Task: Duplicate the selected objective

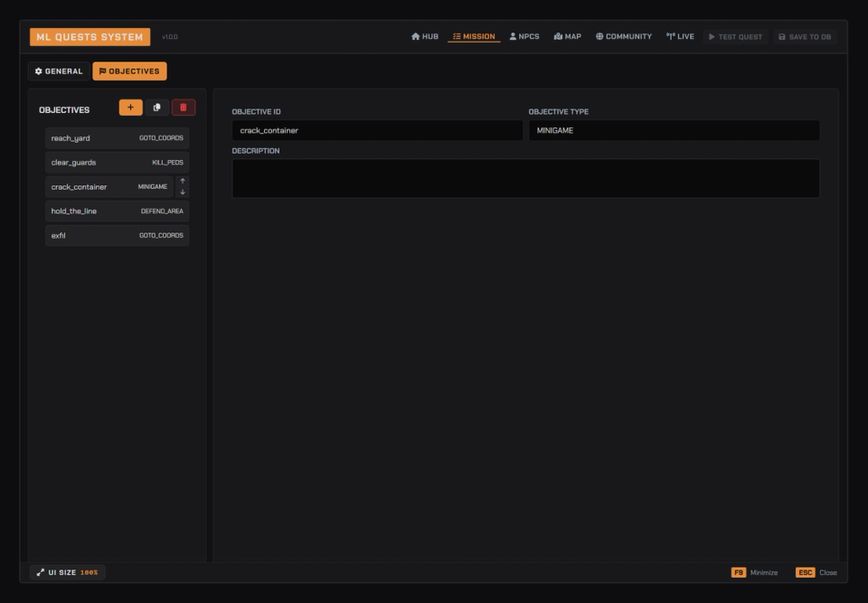Action: coord(157,108)
